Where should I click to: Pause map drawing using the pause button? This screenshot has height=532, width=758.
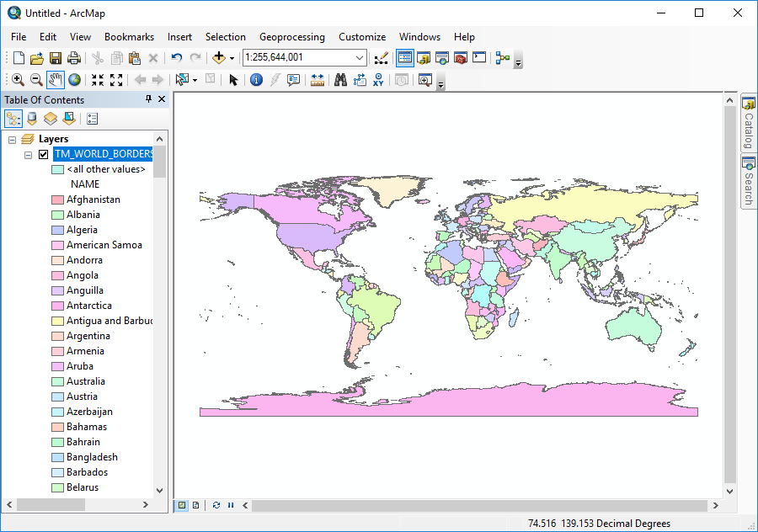click(230, 504)
